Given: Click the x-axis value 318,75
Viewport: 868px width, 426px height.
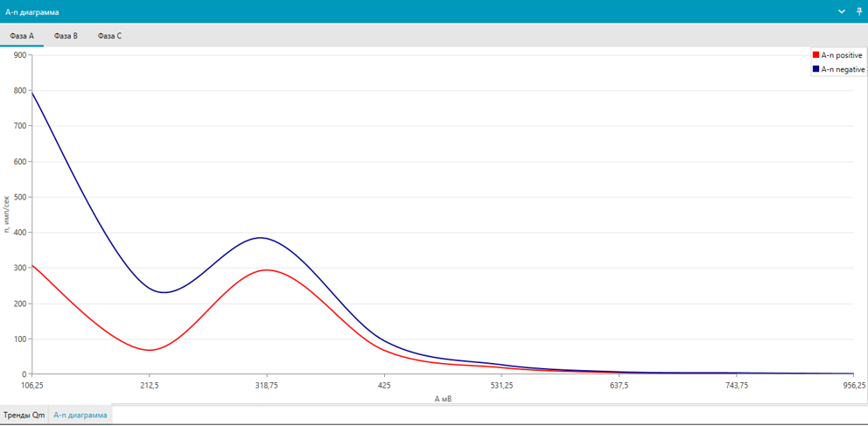Looking at the screenshot, I should 267,386.
